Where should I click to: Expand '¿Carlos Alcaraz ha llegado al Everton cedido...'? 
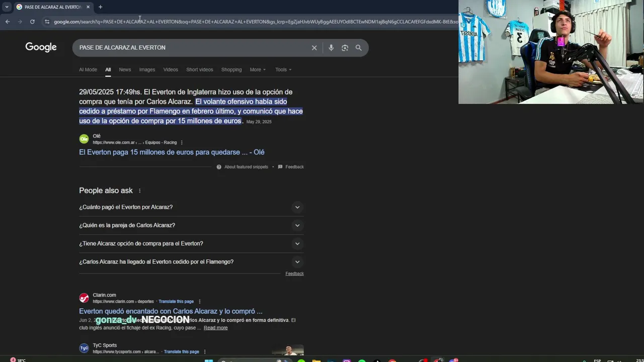(x=191, y=261)
